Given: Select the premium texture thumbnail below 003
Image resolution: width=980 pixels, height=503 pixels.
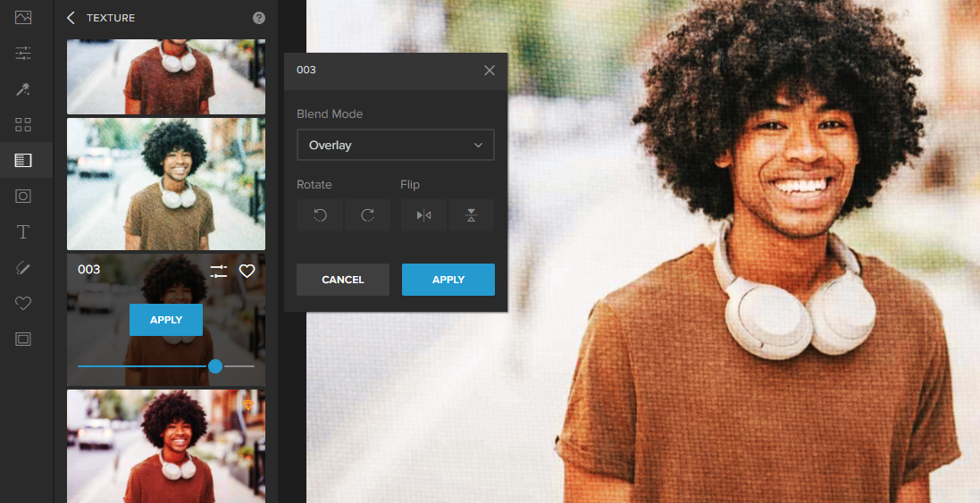Looking at the screenshot, I should 166,446.
